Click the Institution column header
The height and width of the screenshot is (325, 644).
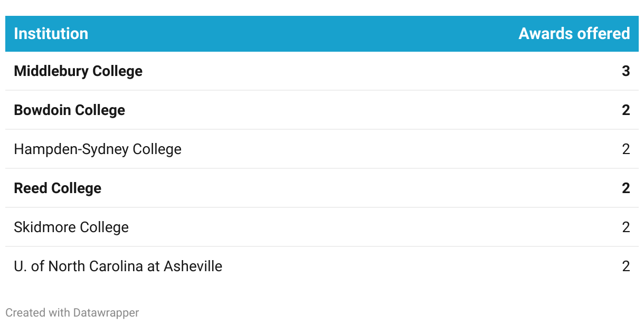51,34
